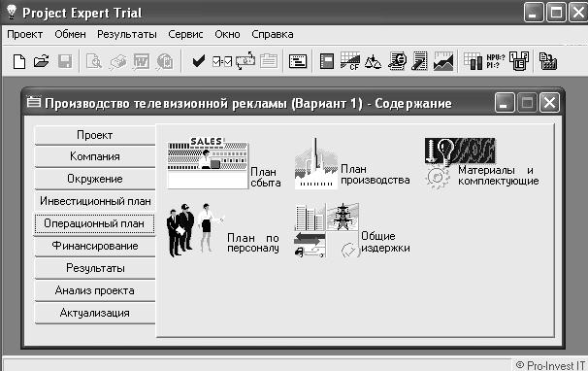Open the Результаты menu in menu bar

click(127, 35)
